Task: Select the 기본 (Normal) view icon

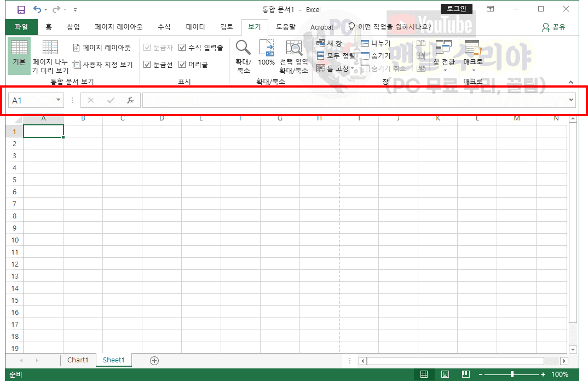Action: tap(19, 55)
